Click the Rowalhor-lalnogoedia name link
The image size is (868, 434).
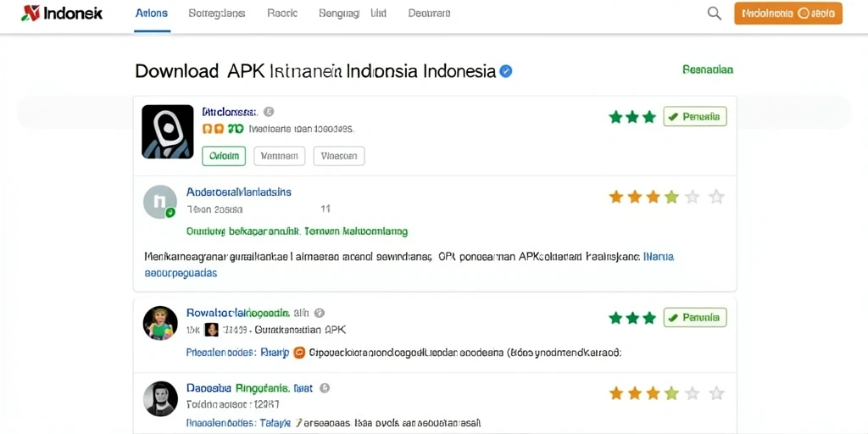coord(238,313)
